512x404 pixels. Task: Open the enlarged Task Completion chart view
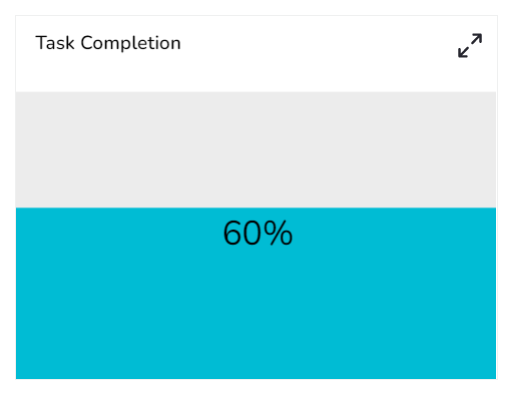[x=470, y=45]
